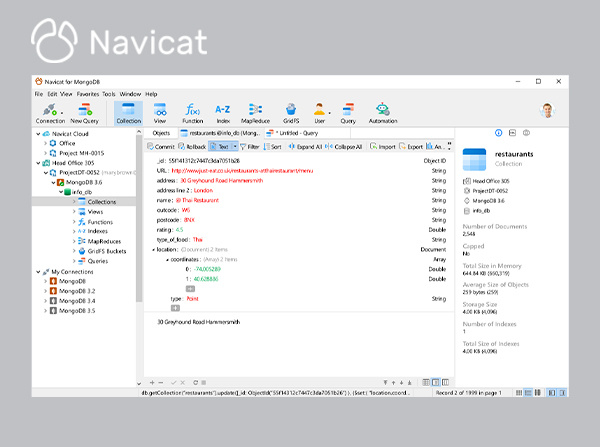Click the Expand All button
This screenshot has height=447, width=600.
click(305, 147)
